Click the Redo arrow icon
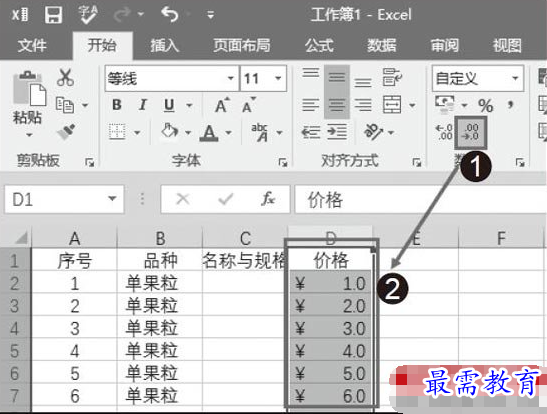Screen dimensions: 547x414 123,15
